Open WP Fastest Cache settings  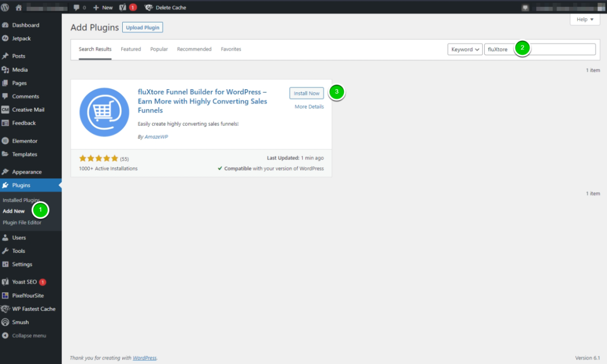coord(34,309)
